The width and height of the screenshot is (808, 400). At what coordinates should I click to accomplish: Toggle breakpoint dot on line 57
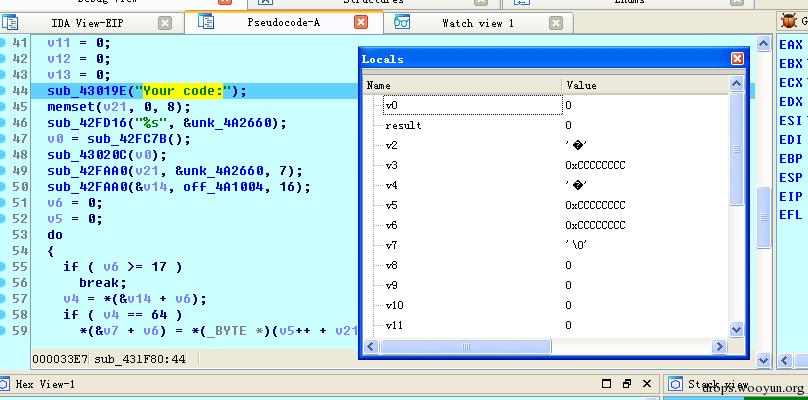2,298
